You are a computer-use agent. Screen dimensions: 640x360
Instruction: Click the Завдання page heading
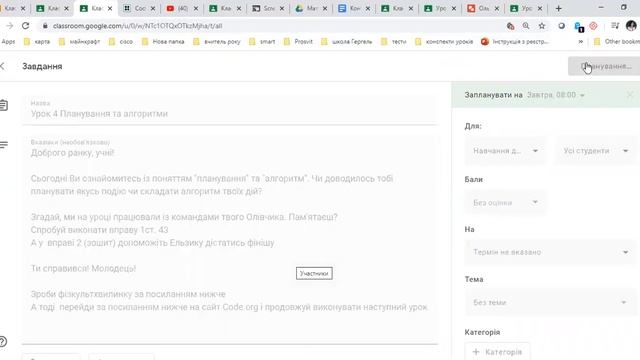click(x=42, y=66)
